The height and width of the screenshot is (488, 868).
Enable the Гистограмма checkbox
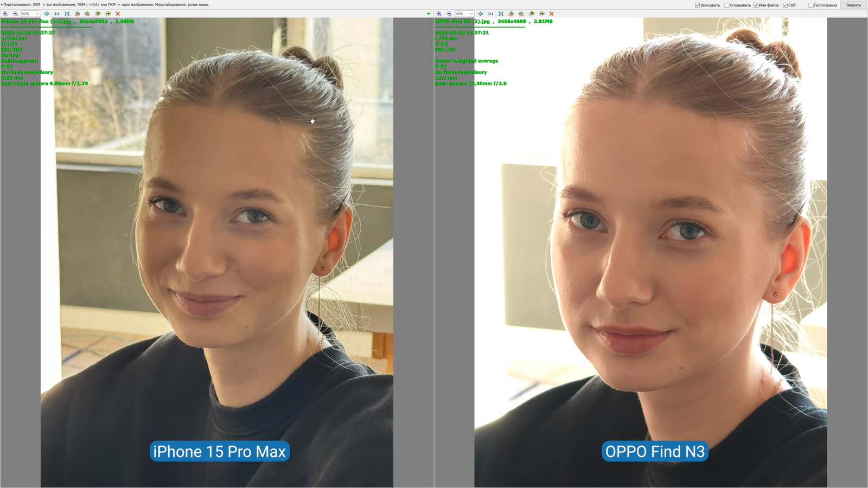click(811, 5)
